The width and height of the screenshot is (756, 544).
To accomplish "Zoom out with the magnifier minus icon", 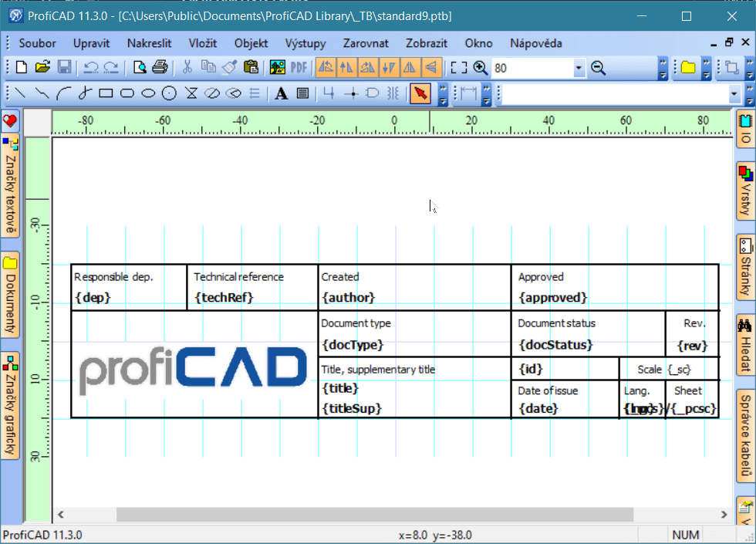I will pos(599,68).
